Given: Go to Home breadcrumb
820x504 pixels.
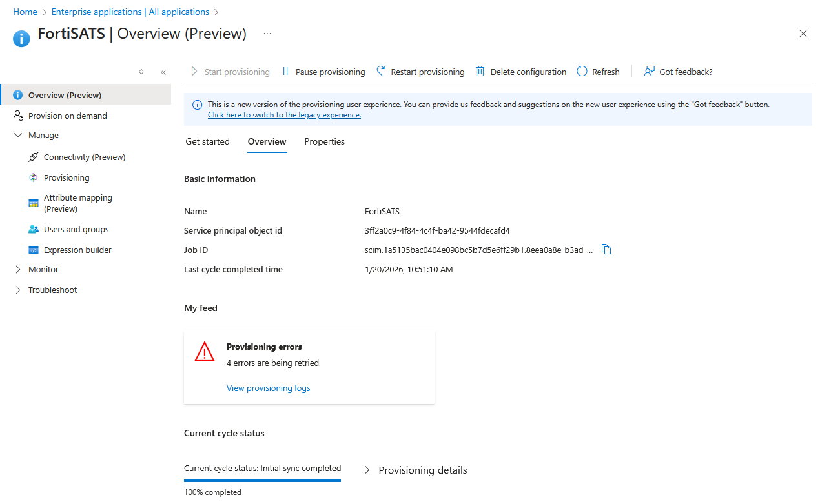Looking at the screenshot, I should (25, 12).
